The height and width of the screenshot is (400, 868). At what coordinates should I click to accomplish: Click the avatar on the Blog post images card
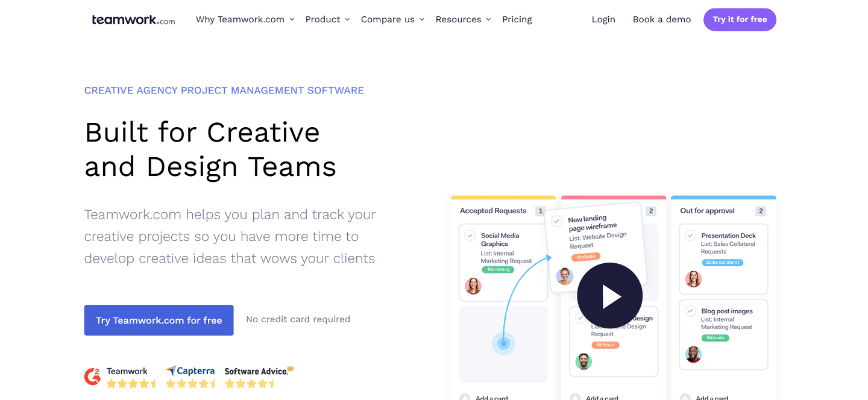click(693, 355)
